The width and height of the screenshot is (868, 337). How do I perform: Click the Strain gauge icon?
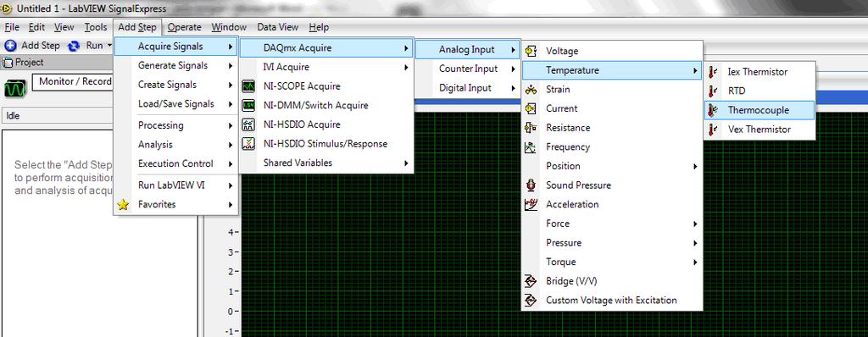coord(531,90)
